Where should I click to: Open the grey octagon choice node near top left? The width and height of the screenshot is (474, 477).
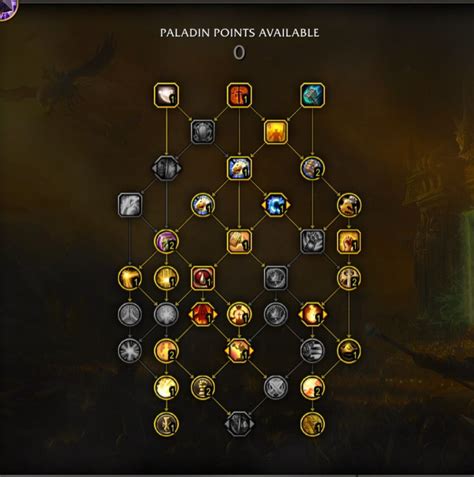pyautogui.click(x=166, y=168)
